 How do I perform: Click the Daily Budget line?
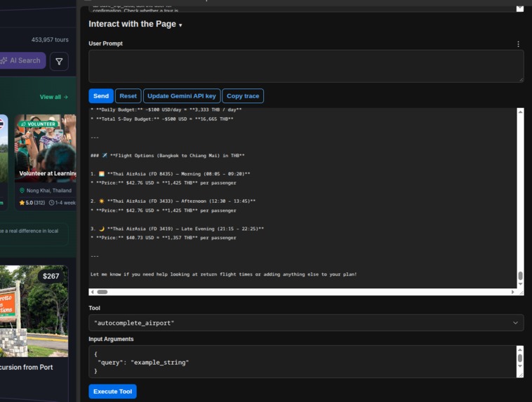pyautogui.click(x=166, y=110)
